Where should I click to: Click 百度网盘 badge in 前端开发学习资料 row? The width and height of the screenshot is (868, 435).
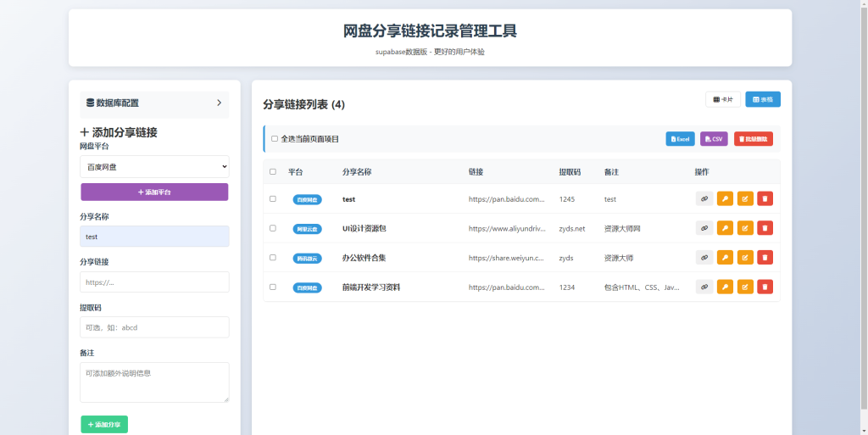click(307, 287)
